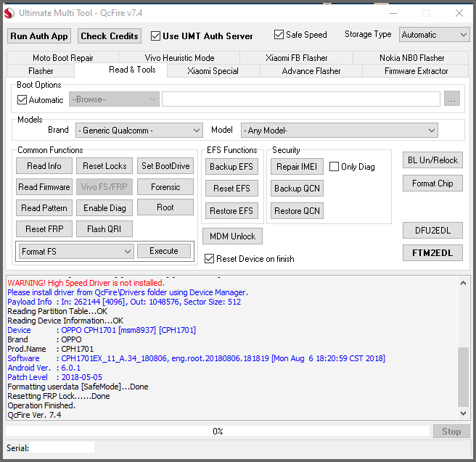The width and height of the screenshot is (476, 462).
Task: Click the MDM Unlock button
Action: (x=232, y=236)
